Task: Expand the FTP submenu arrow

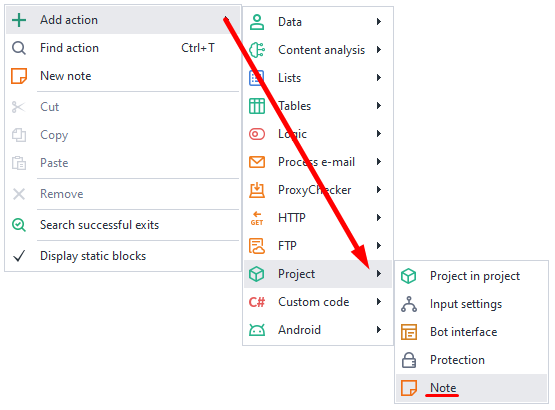Action: click(x=379, y=245)
